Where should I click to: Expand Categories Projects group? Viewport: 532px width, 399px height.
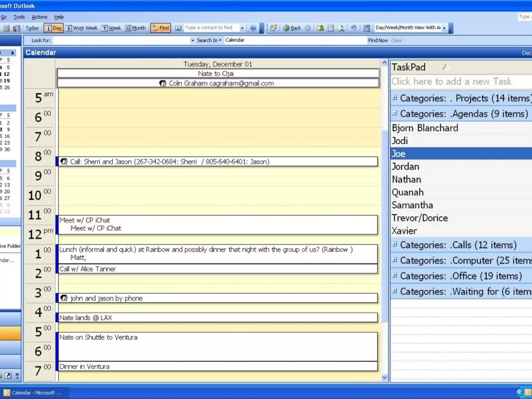coord(394,98)
